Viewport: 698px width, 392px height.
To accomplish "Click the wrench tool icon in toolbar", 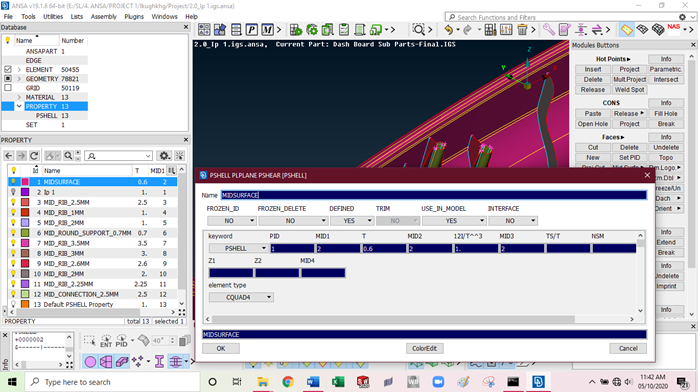I will pos(548,30).
